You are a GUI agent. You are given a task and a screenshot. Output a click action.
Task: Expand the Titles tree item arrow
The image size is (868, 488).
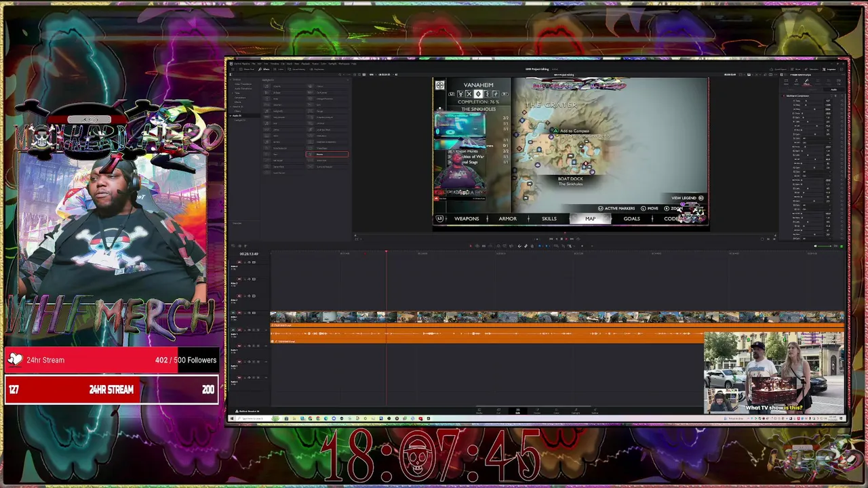[x=233, y=93]
